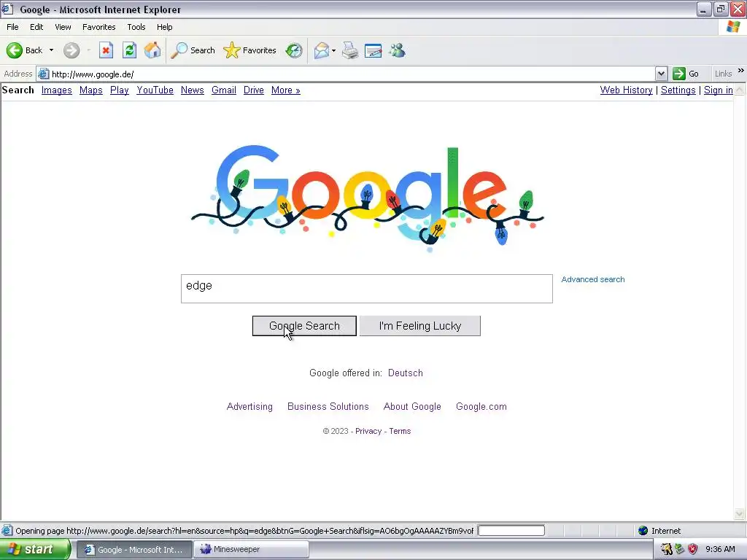747x560 pixels.
Task: Click the search box containing edge
Action: coord(367,289)
